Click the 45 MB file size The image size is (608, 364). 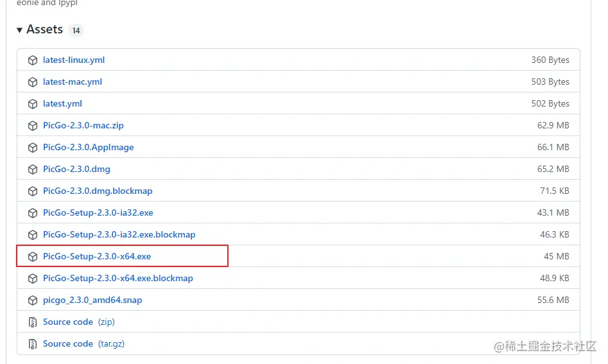[557, 256]
